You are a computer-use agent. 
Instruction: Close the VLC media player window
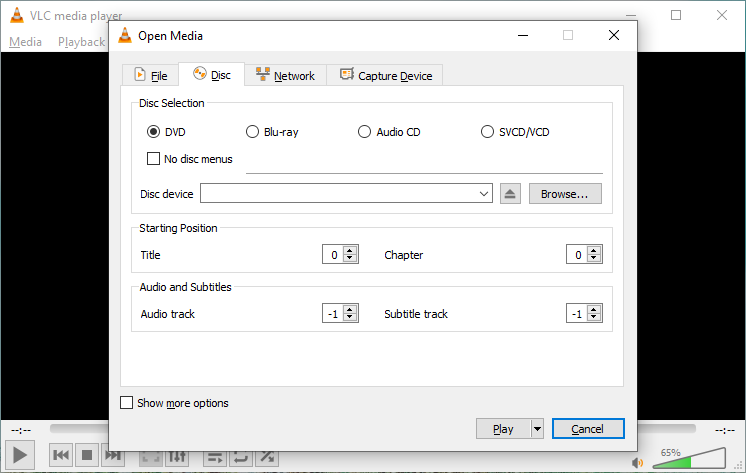click(x=722, y=15)
